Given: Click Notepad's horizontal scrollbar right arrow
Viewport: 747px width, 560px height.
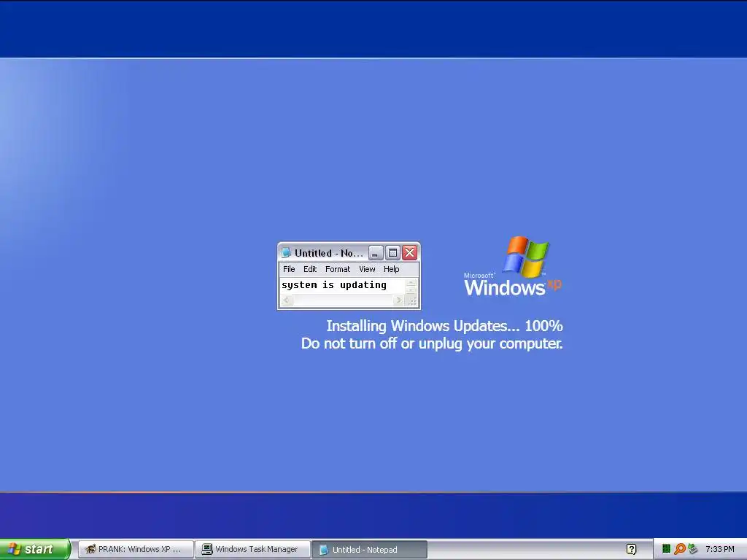Looking at the screenshot, I should pyautogui.click(x=399, y=300).
